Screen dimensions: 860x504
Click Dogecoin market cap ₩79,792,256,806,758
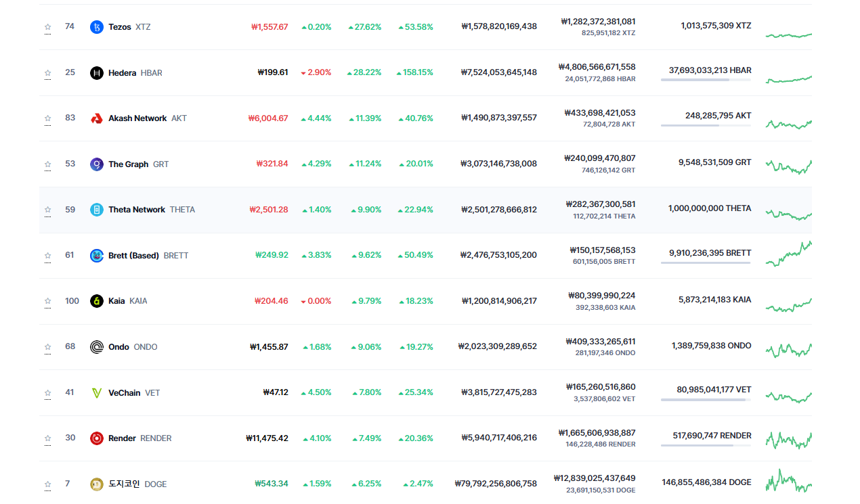click(x=496, y=484)
